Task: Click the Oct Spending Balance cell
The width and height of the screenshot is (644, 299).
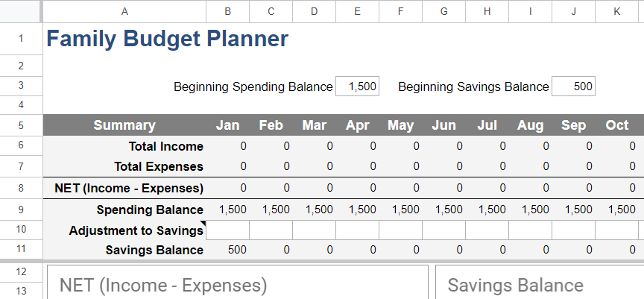Action: (x=616, y=210)
